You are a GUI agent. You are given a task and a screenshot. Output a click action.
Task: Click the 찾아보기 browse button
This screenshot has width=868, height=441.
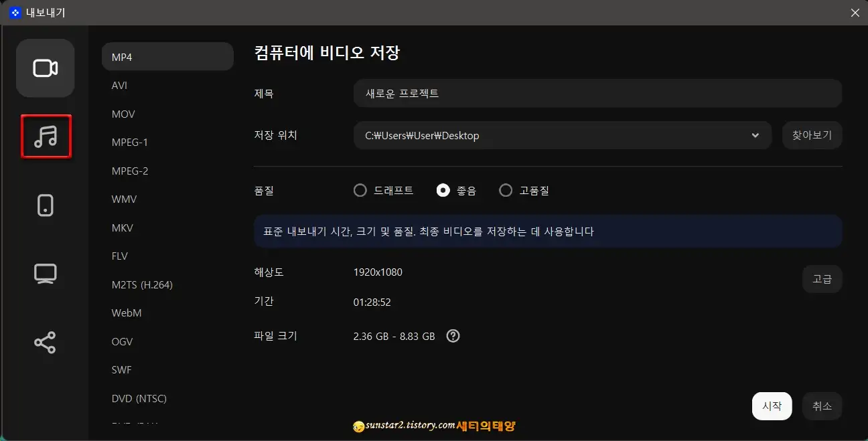pyautogui.click(x=812, y=135)
